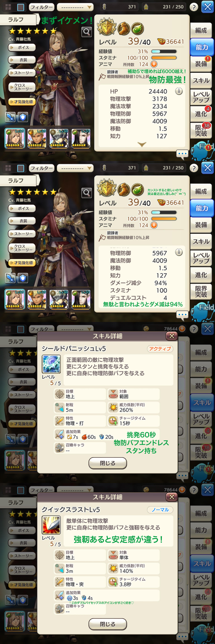Tap the クイックスラストLv5 skill icon
This screenshot has height=644, width=215.
[51, 525]
